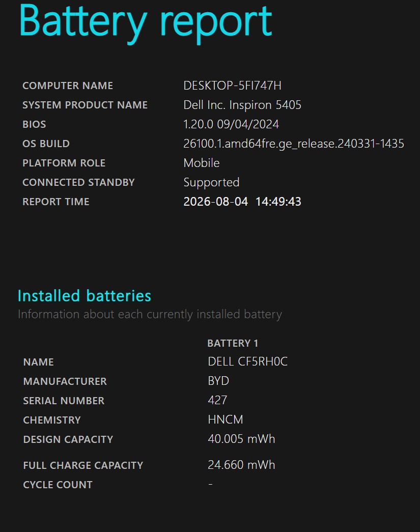
Task: Select the CONNECTED STANDBY label
Action: coord(78,182)
